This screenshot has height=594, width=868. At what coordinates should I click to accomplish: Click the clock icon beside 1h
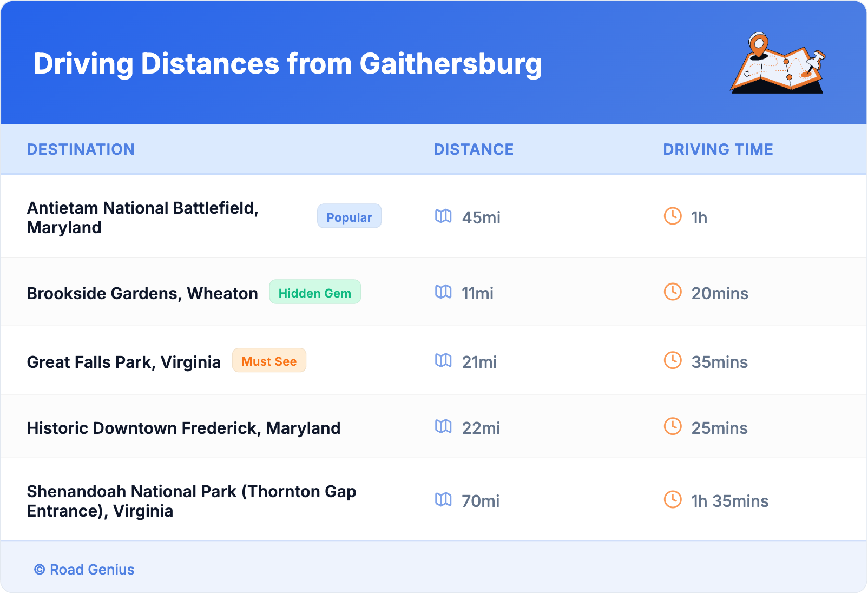pos(673,216)
